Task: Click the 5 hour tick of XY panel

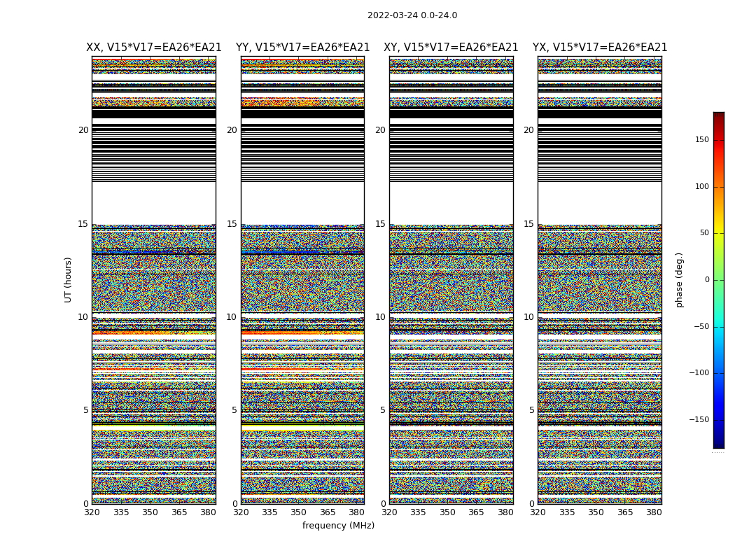Action: (x=383, y=410)
